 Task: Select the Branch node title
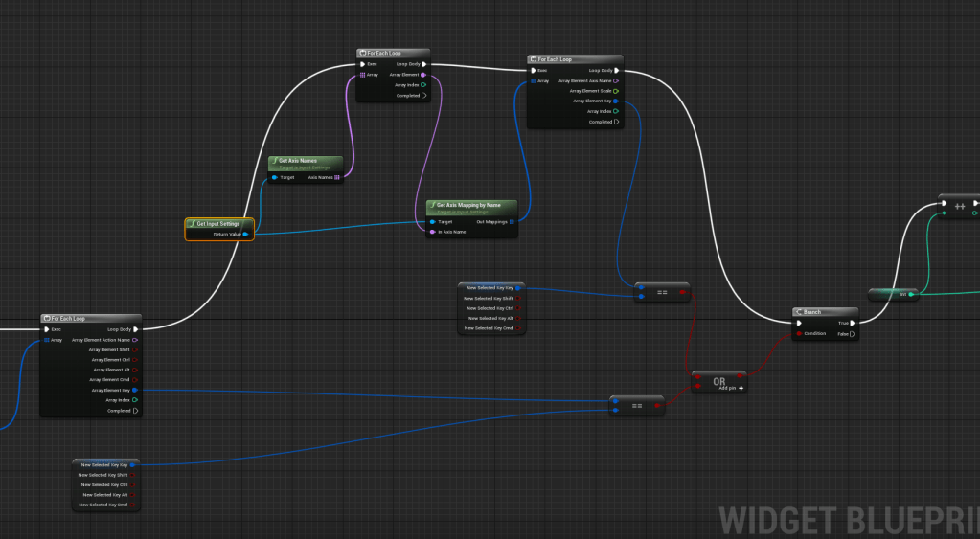(x=824, y=312)
